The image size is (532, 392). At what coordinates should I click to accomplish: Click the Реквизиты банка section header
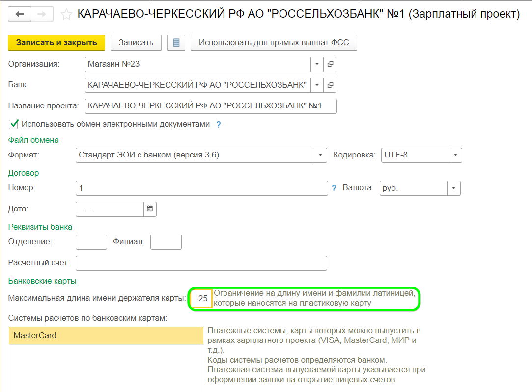coord(40,227)
